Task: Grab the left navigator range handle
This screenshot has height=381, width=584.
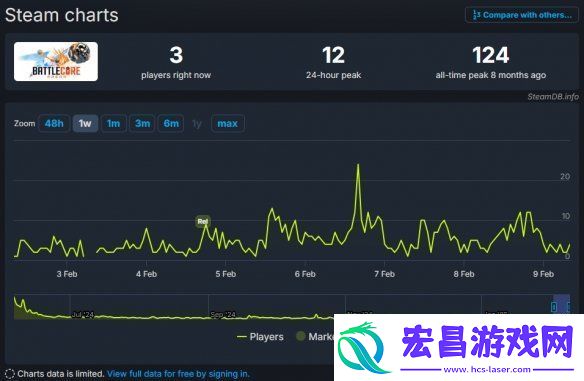Action: 554,307
